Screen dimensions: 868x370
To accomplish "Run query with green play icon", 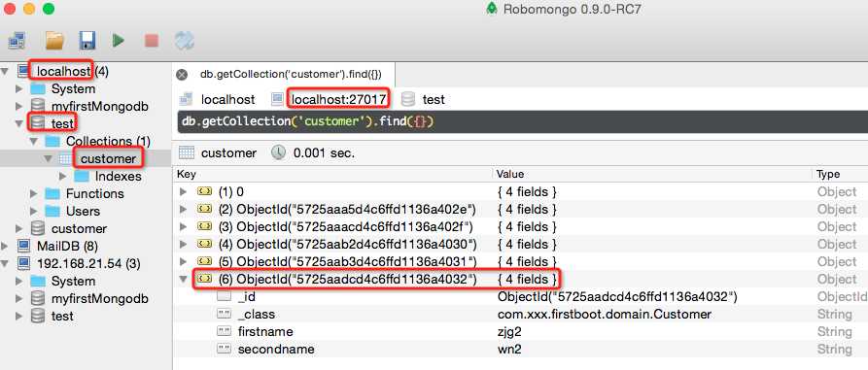I will click(x=118, y=41).
